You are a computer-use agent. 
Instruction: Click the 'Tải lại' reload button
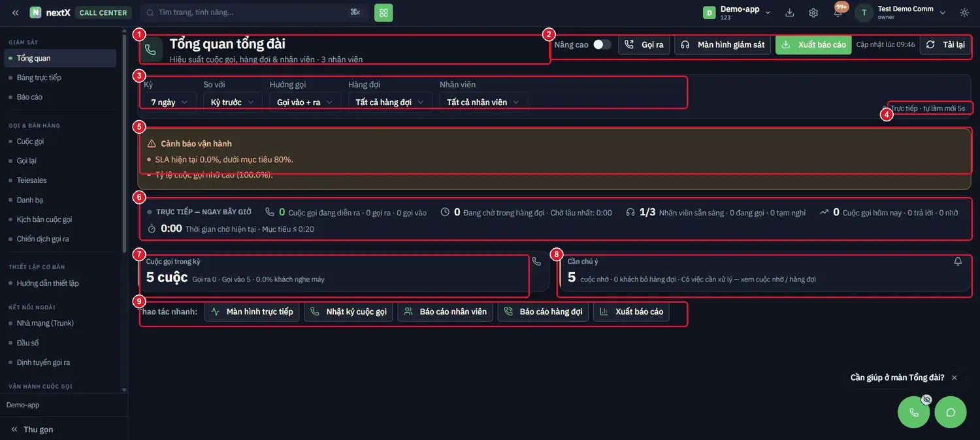click(945, 44)
